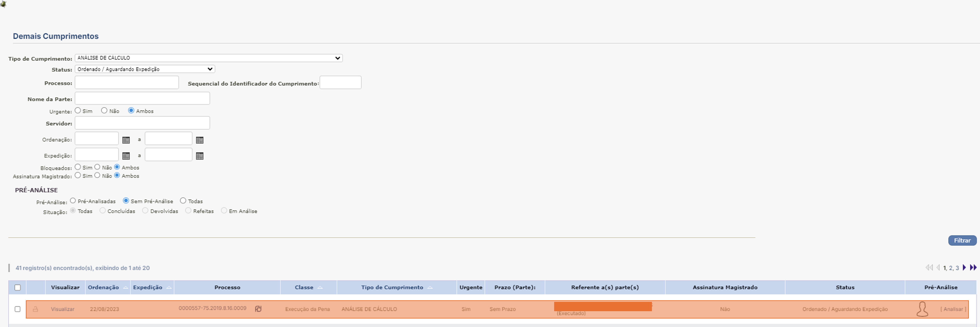This screenshot has height=327, width=980.
Task: Sort by Ordenação arrow icon
Action: 126,287
